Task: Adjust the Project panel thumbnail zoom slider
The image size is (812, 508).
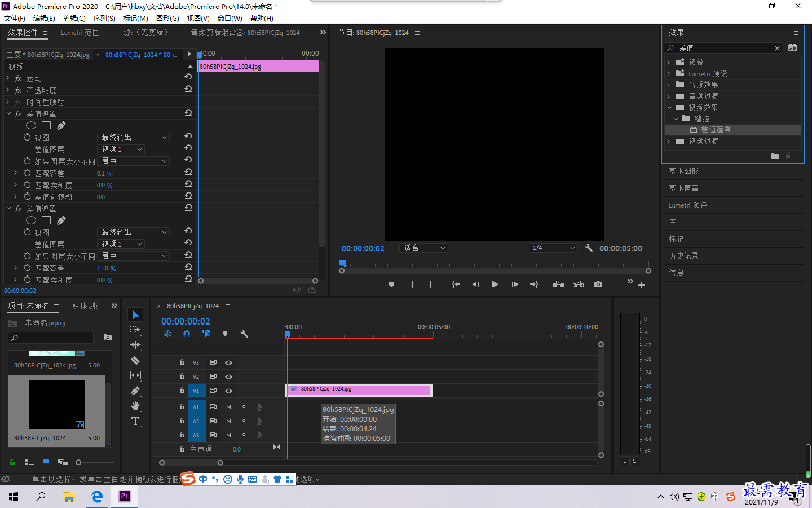Action: click(x=78, y=462)
